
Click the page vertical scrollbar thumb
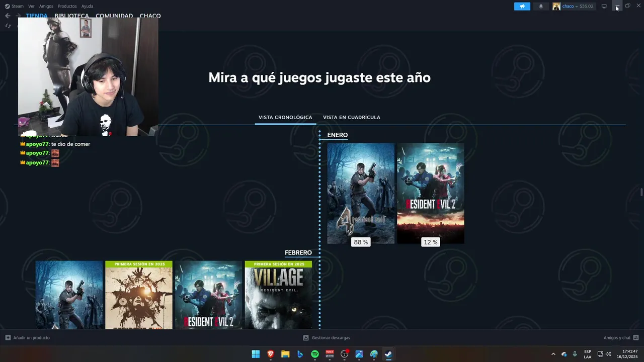(x=641, y=192)
